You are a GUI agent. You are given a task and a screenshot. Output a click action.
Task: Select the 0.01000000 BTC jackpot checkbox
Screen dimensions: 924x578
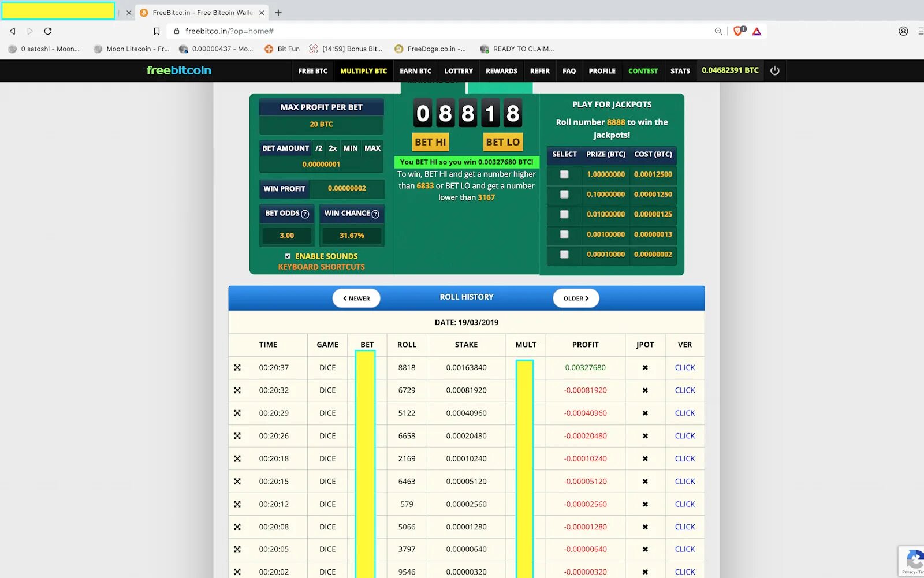564,214
